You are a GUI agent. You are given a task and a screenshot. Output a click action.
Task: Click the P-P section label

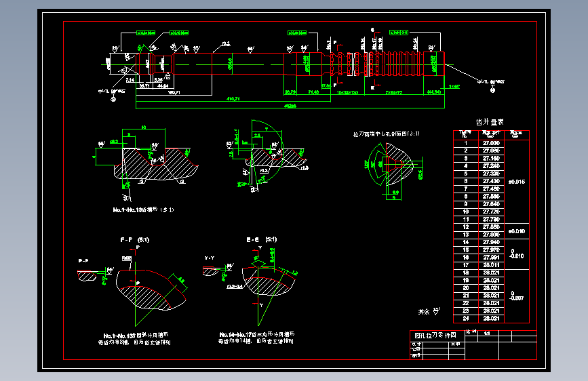point(83,260)
